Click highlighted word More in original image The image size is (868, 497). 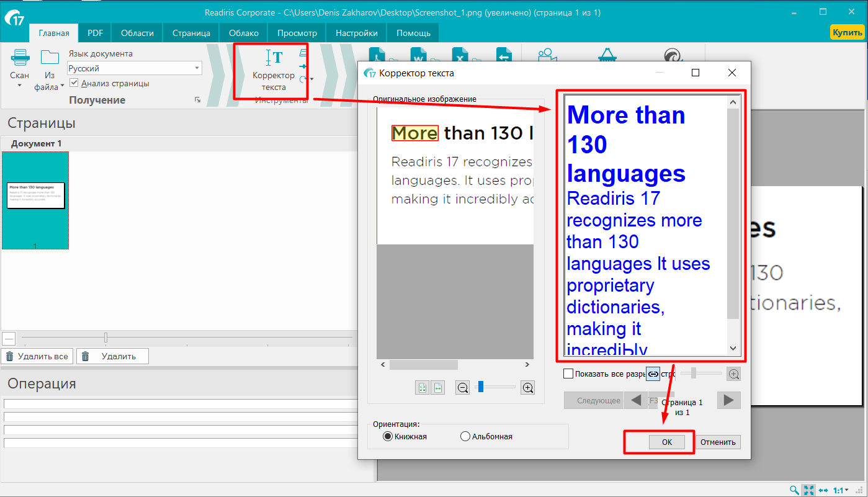point(414,133)
